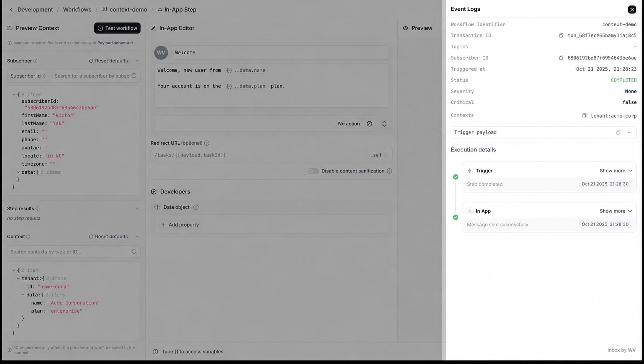Click the Subscriber info icon

(35, 61)
